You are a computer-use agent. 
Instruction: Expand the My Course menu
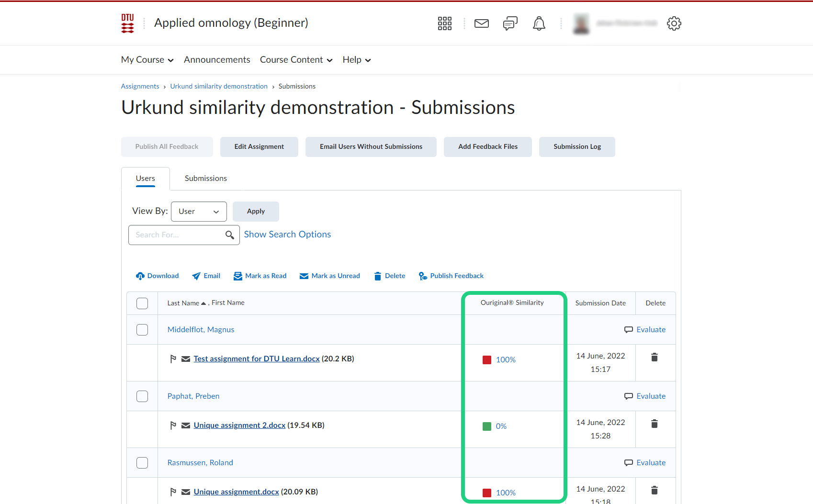click(147, 60)
